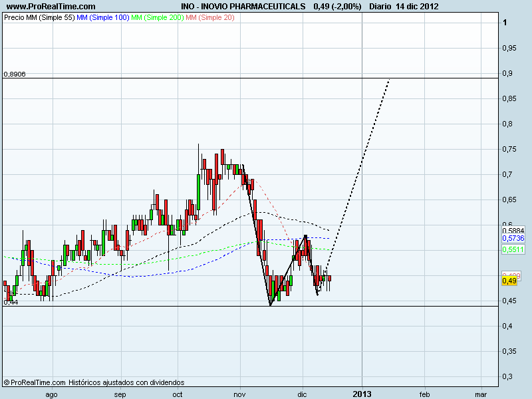This screenshot has width=532, height=399.
Task: Click the feb month axis label
Action: [x=424, y=394]
